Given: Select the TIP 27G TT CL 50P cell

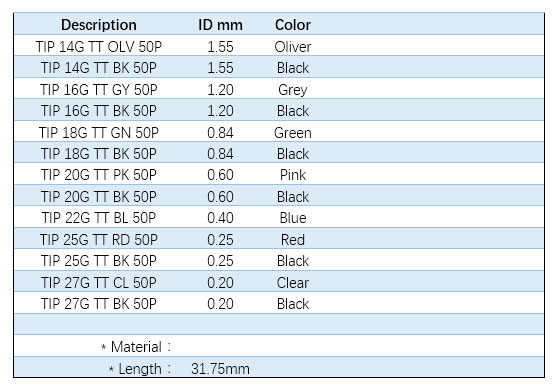Looking at the screenshot, I should click(99, 283).
